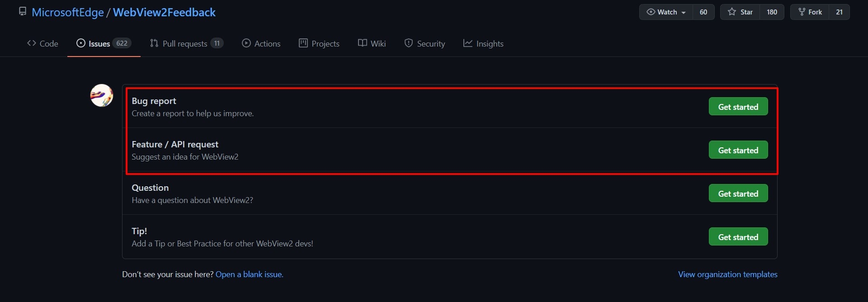868x302 pixels.
Task: Open the Projects tab
Action: point(319,43)
